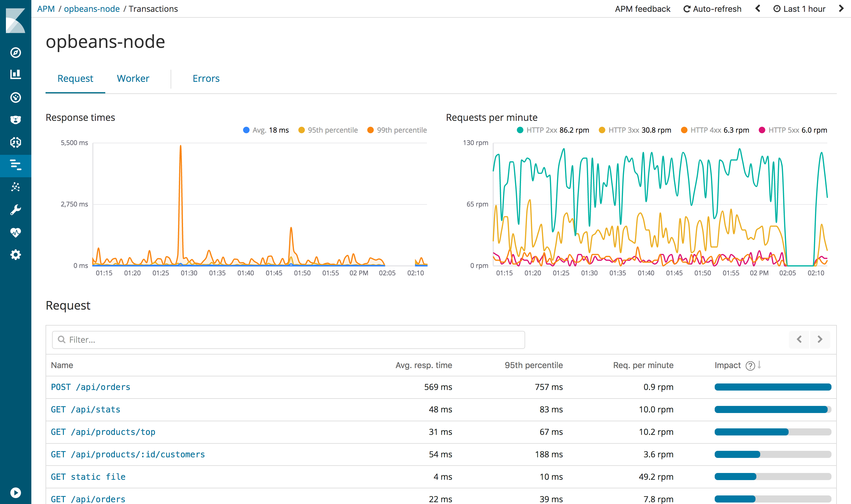Open the Machine Learning sidebar icon
Image resolution: width=851 pixels, height=504 pixels.
click(15, 142)
